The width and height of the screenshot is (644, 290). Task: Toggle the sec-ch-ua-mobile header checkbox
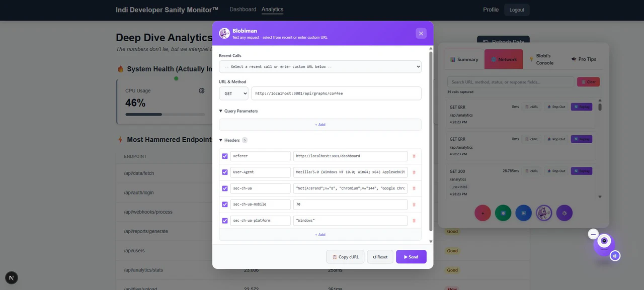[225, 205]
